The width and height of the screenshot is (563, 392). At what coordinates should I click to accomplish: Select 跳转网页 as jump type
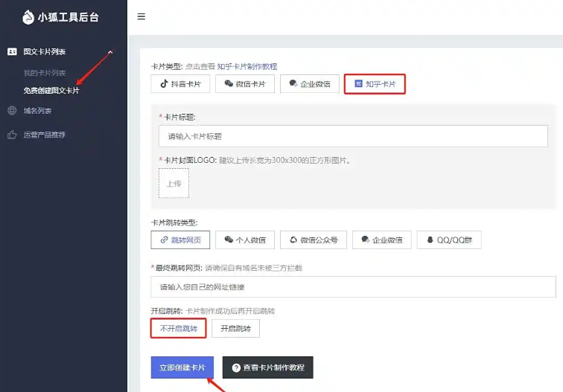click(180, 240)
